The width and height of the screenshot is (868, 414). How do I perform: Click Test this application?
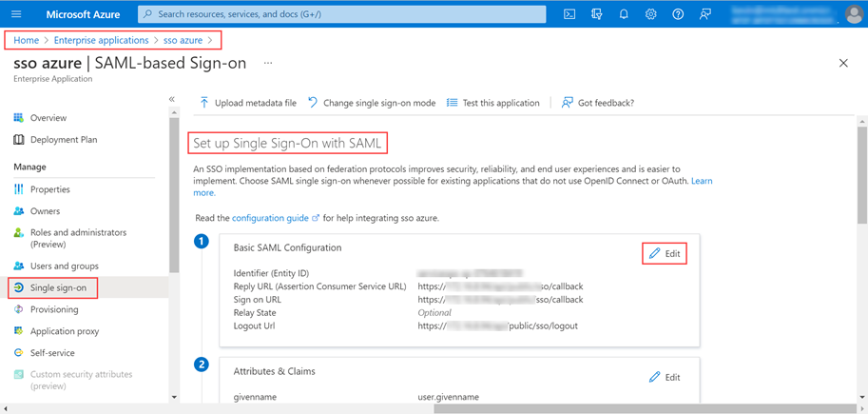(x=492, y=103)
